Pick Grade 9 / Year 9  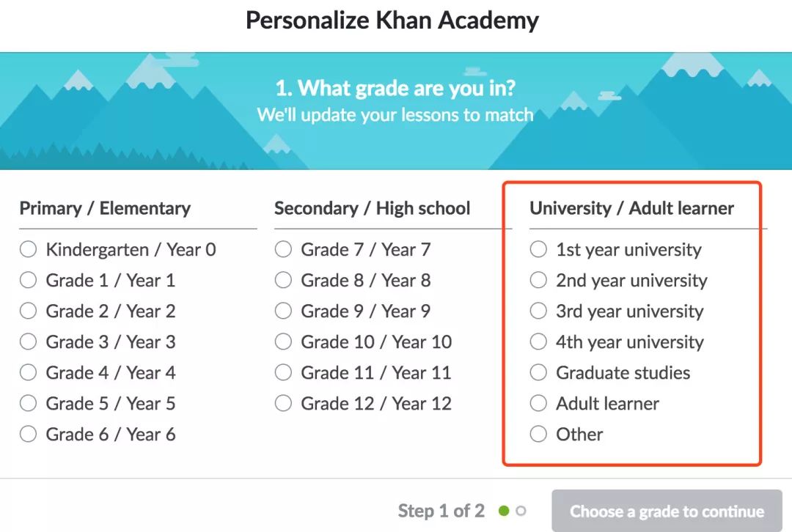pyautogui.click(x=284, y=311)
